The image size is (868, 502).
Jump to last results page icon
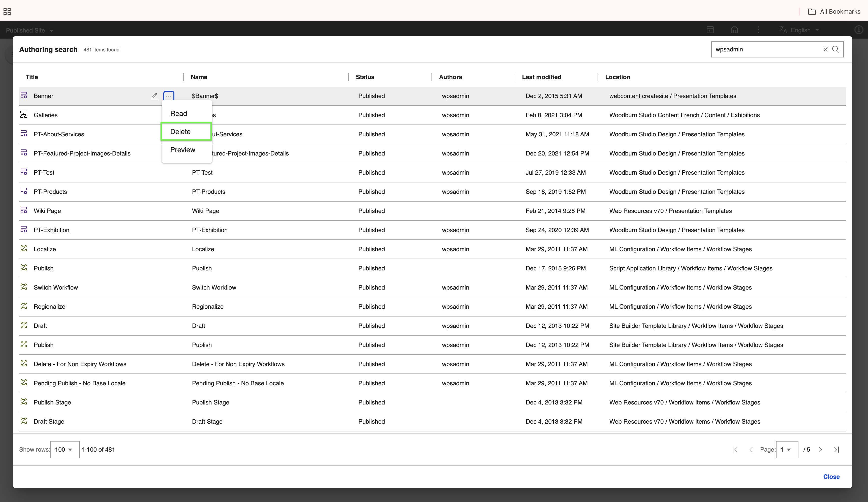[836, 450]
